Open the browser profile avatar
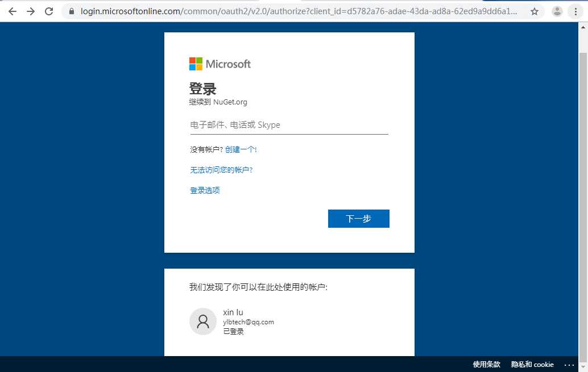This screenshot has width=588, height=372. [557, 11]
